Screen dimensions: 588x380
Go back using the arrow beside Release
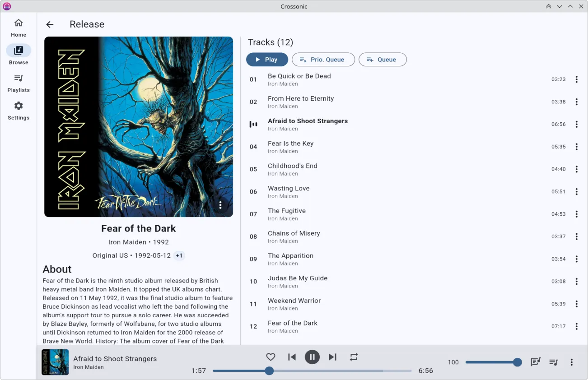50,25
